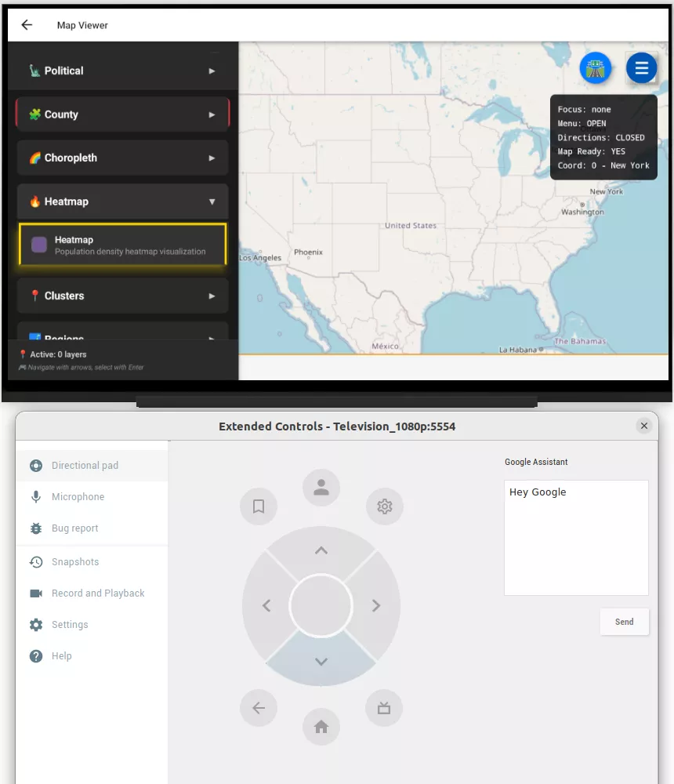Open the Snapshots panel
Screen dimensions: 674x784
point(76,561)
